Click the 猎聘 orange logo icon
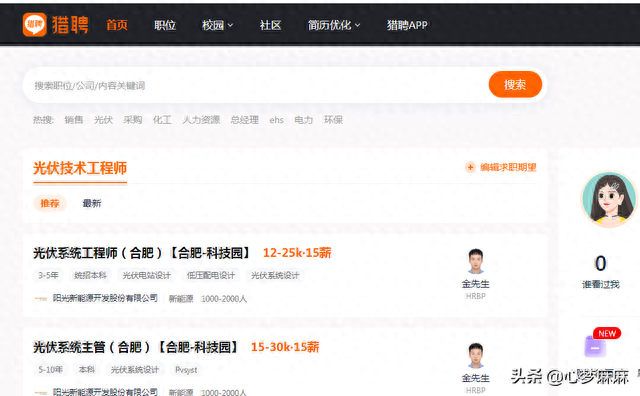Screen dimensions: 640x396 pos(34,24)
